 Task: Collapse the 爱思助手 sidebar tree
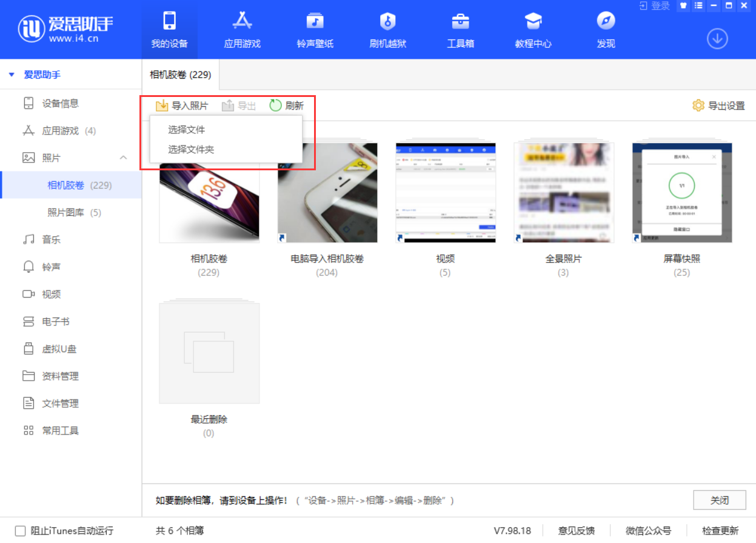(11, 74)
